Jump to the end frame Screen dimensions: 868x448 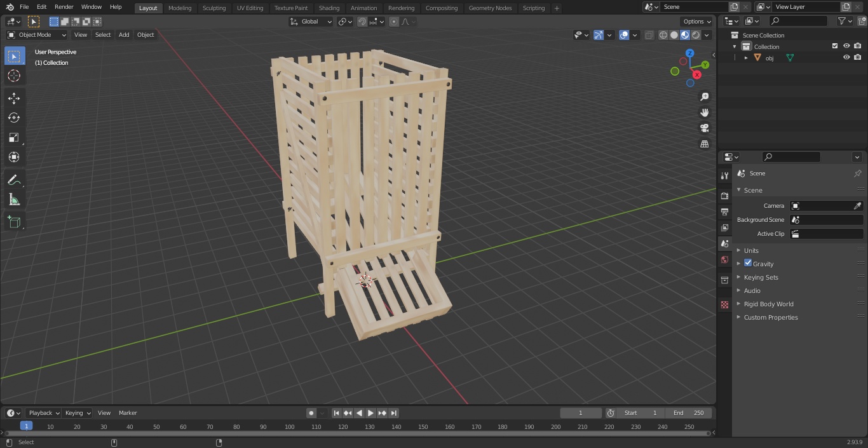(x=394, y=413)
